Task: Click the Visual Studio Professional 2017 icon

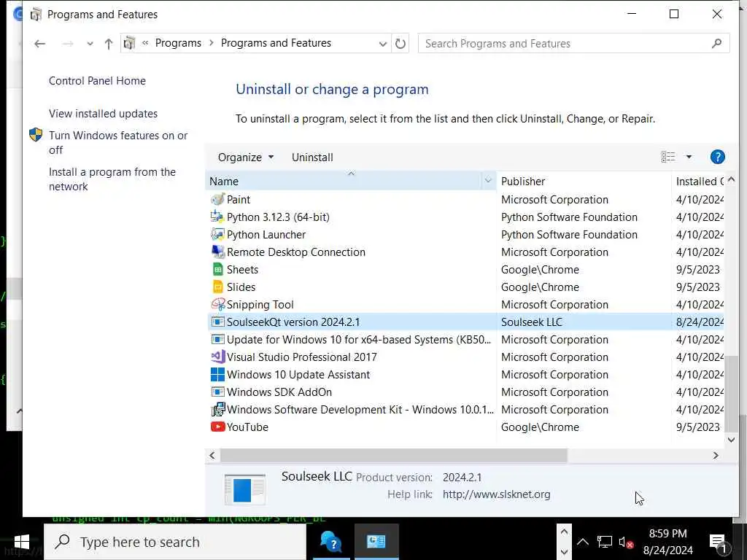Action: pyautogui.click(x=217, y=357)
